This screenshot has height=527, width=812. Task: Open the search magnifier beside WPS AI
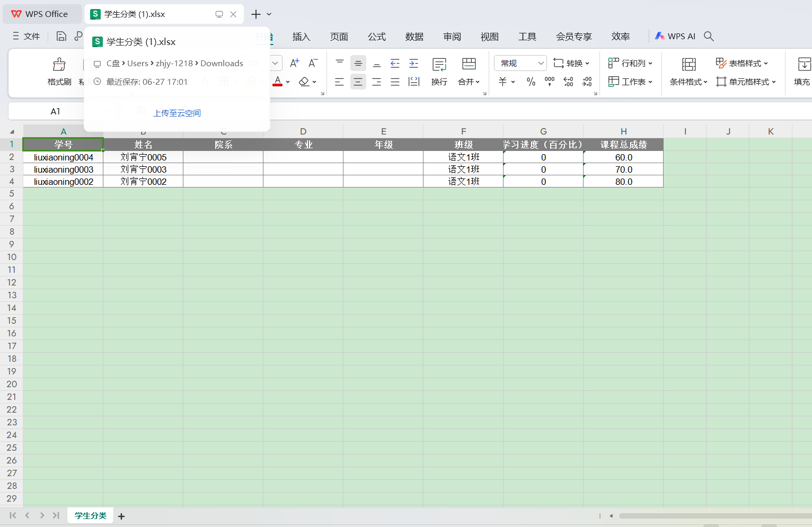709,36
